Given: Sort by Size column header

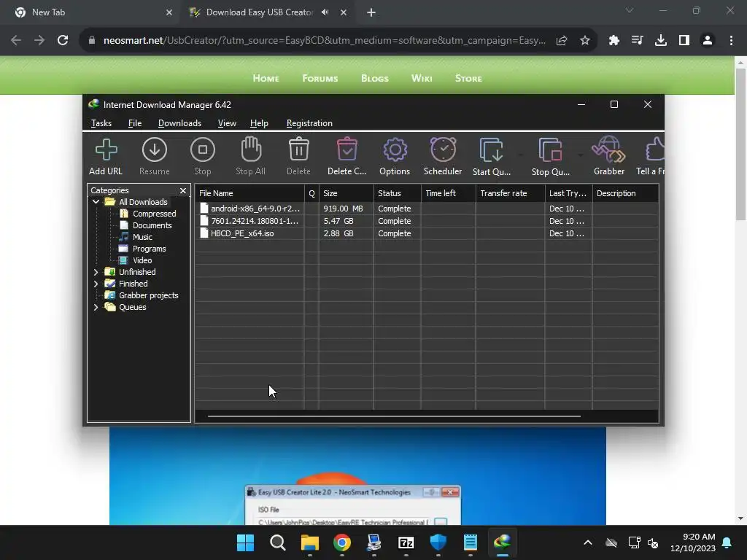Looking at the screenshot, I should (x=347, y=193).
